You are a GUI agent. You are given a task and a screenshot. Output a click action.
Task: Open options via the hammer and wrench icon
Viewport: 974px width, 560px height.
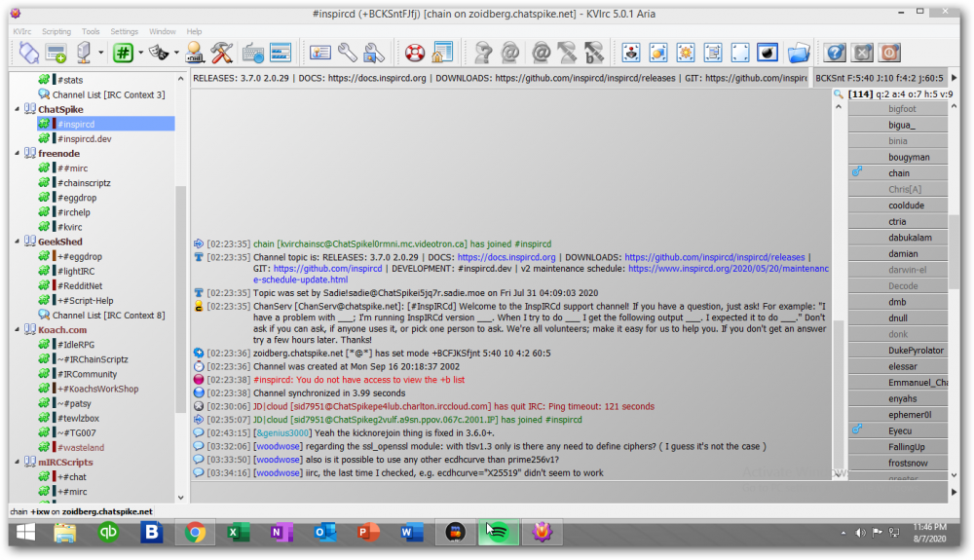(221, 53)
